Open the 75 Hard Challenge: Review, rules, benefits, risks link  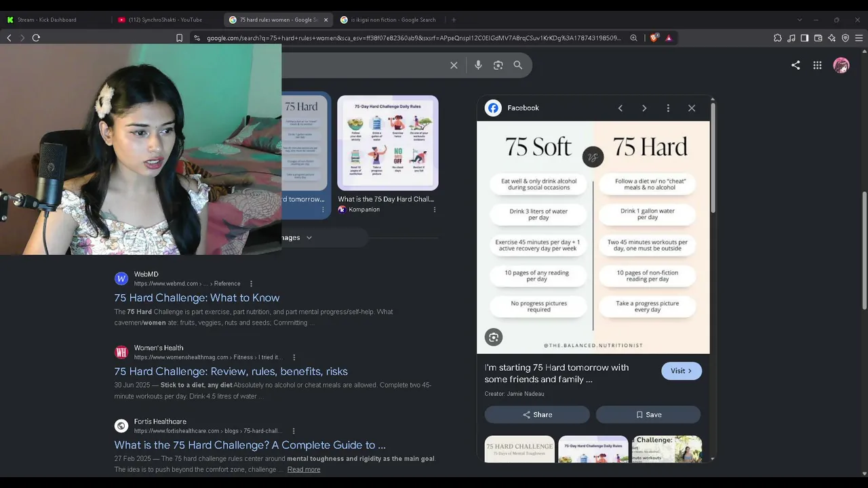click(231, 371)
